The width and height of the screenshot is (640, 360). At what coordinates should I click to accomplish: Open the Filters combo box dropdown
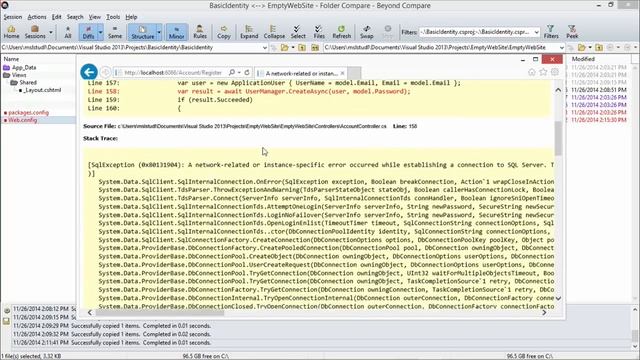pos(536,32)
